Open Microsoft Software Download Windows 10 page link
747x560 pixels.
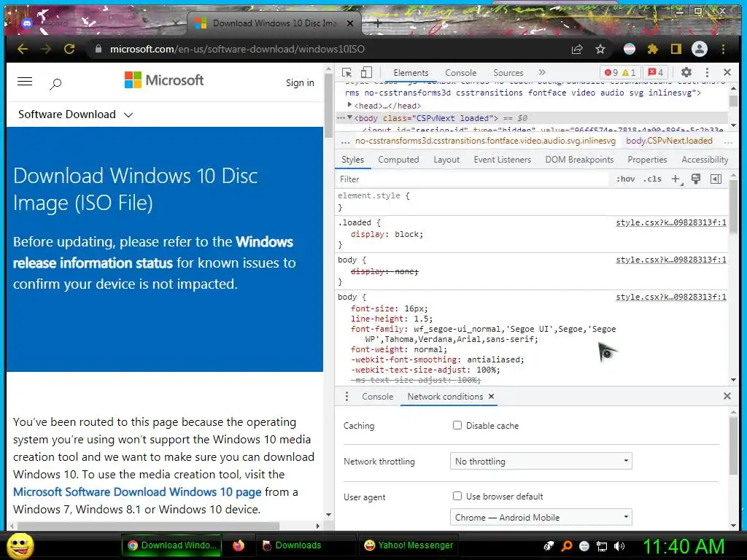coord(137,492)
